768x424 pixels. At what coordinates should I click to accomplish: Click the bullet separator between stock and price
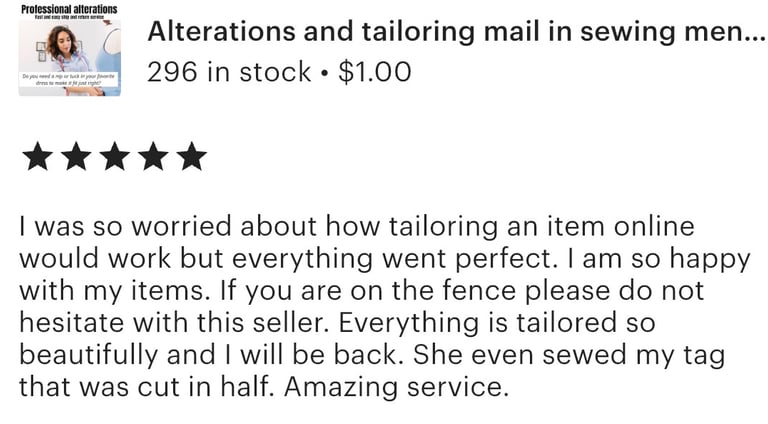click(x=324, y=73)
